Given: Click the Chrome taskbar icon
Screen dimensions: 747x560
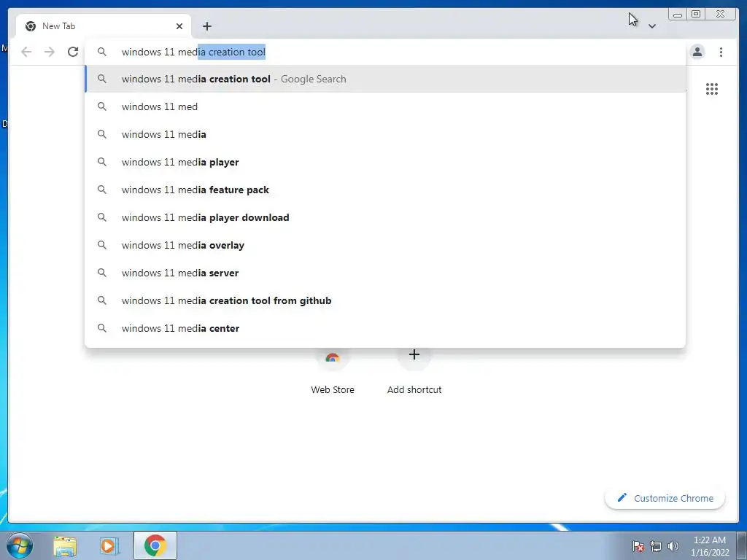Looking at the screenshot, I should (155, 545).
